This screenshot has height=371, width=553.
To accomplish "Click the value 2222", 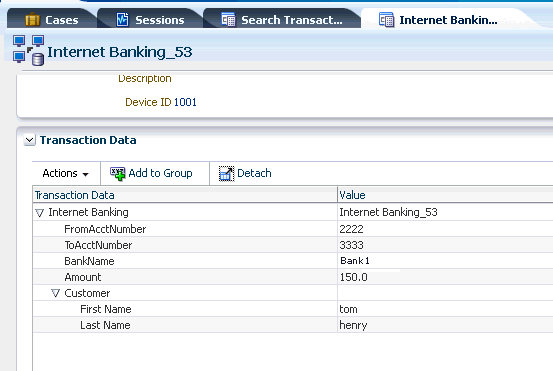I will (351, 229).
